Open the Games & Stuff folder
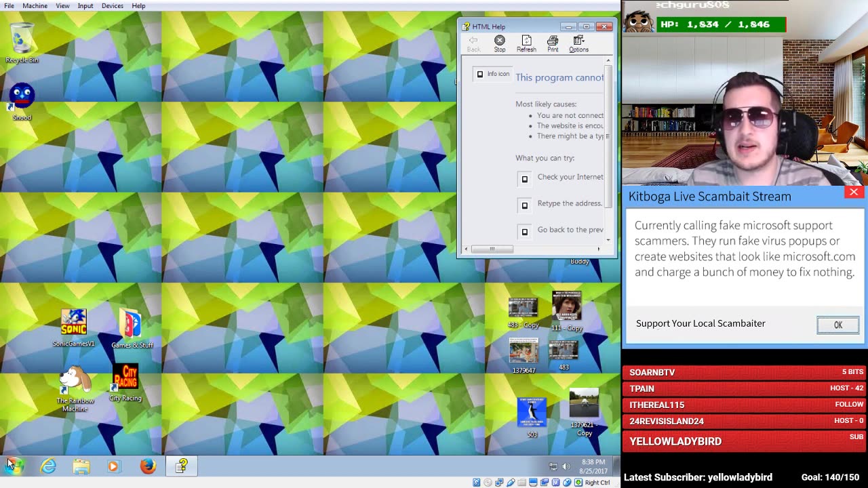 pos(132,329)
